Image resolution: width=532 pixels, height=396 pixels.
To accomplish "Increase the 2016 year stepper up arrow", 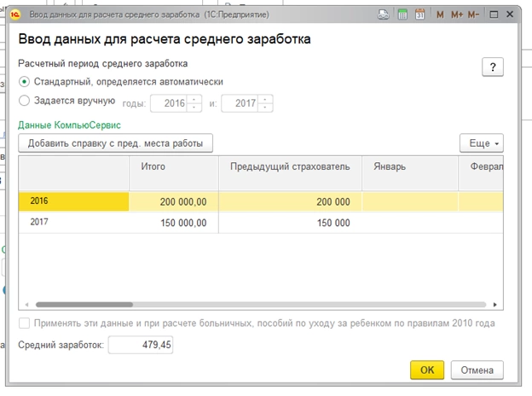I will coord(194,99).
